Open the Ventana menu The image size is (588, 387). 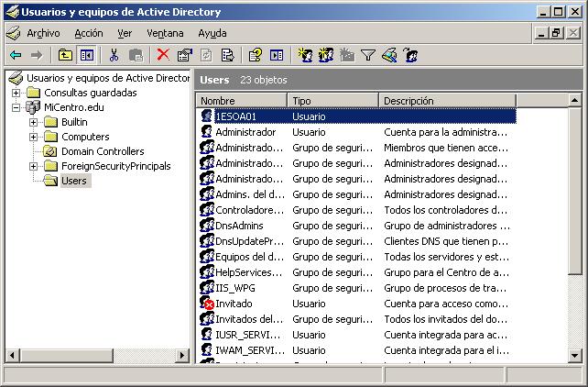tap(165, 33)
